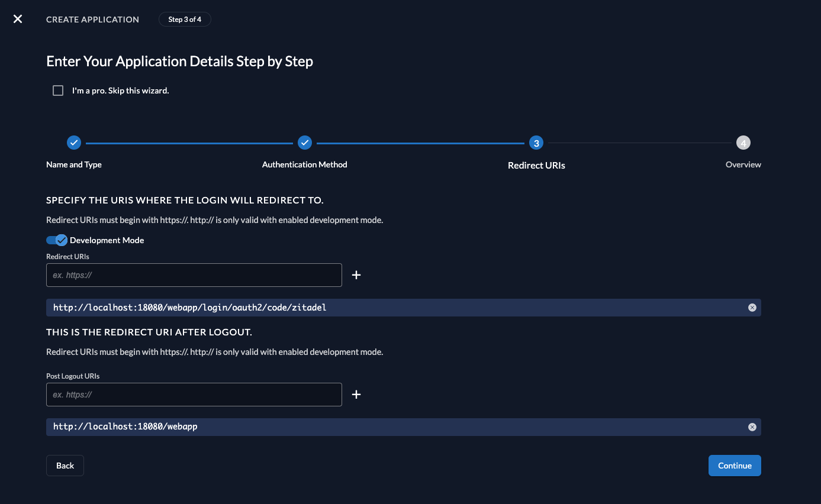The height and width of the screenshot is (504, 821).
Task: Close the Create Application wizard
Action: 17,19
